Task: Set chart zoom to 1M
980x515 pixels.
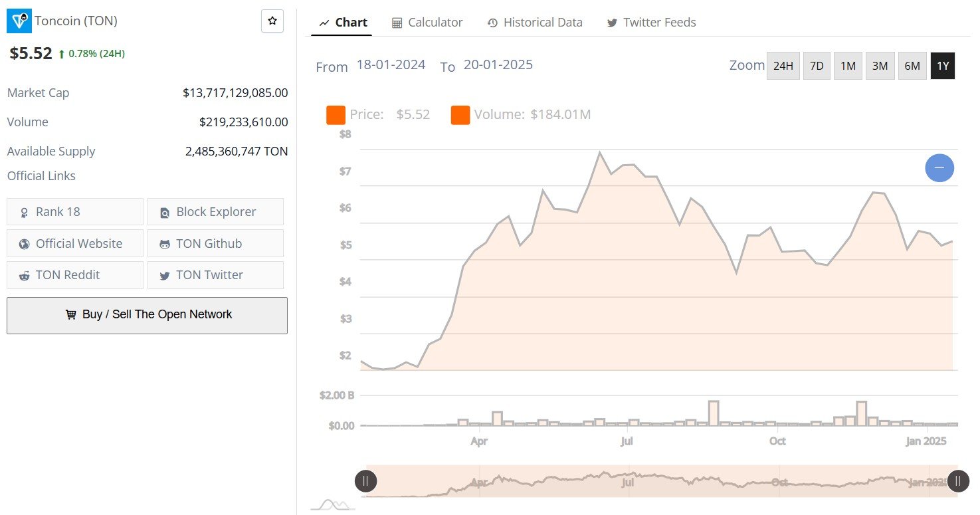Action: point(848,66)
